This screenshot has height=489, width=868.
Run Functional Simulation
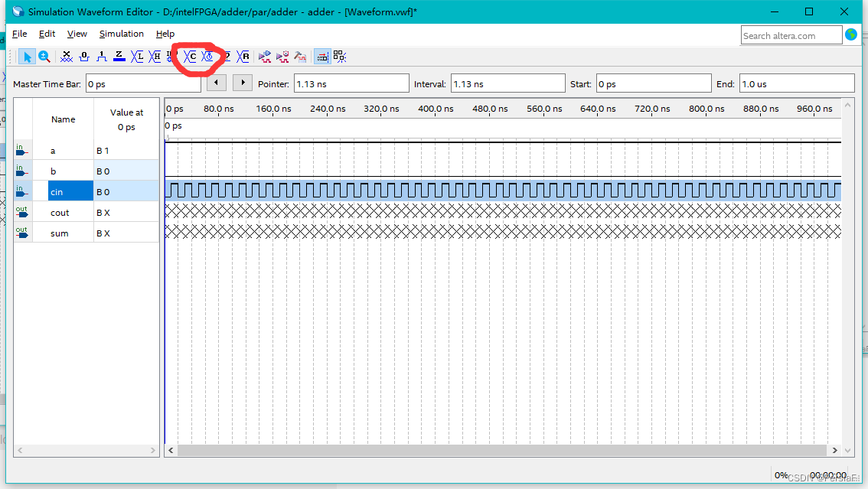coord(265,57)
